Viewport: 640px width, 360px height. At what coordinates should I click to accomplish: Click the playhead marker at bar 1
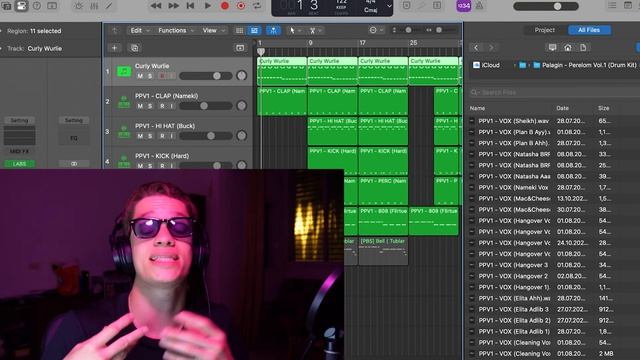261,52
